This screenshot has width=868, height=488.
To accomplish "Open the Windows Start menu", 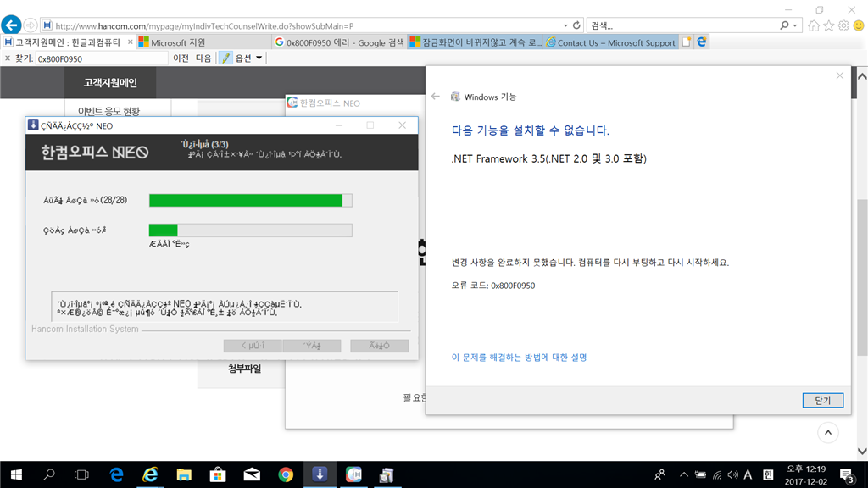I will point(16,474).
